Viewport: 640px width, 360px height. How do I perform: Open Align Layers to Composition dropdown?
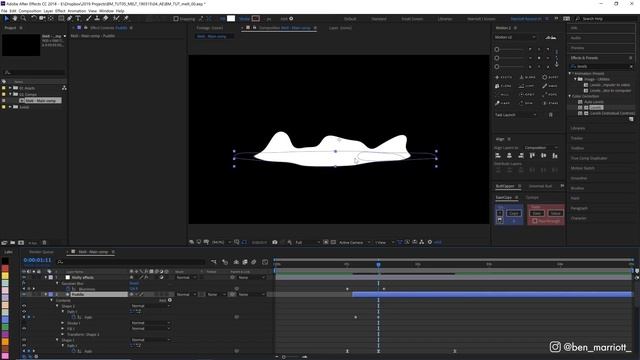tap(540, 148)
